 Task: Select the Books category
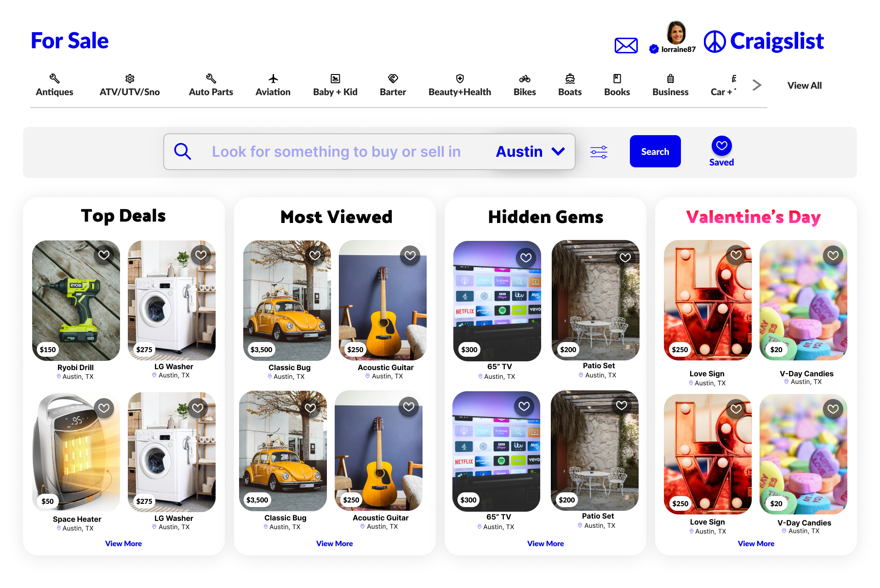[617, 85]
